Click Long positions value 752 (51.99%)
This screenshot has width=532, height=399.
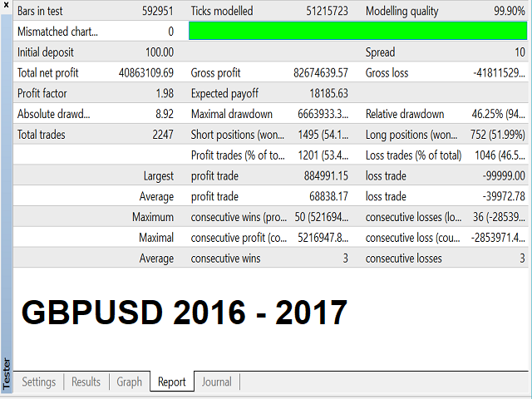[498, 135]
